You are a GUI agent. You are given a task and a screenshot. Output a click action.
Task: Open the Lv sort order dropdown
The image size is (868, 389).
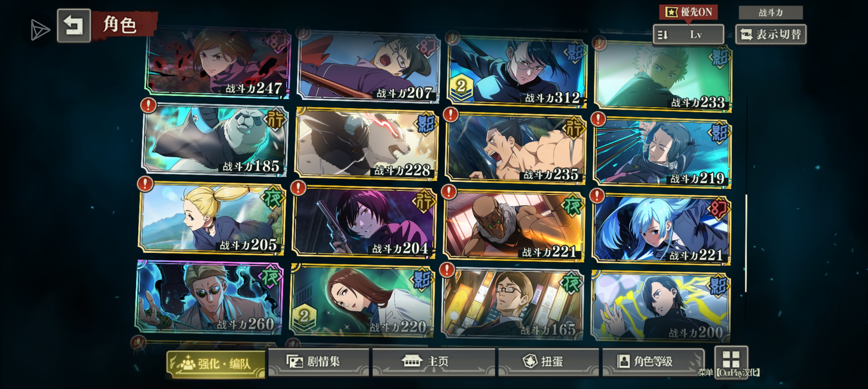688,35
